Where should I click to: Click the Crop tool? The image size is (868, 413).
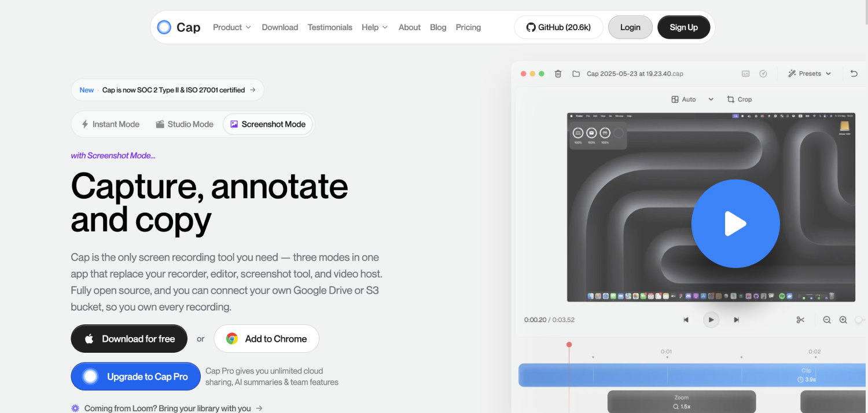[x=739, y=99]
